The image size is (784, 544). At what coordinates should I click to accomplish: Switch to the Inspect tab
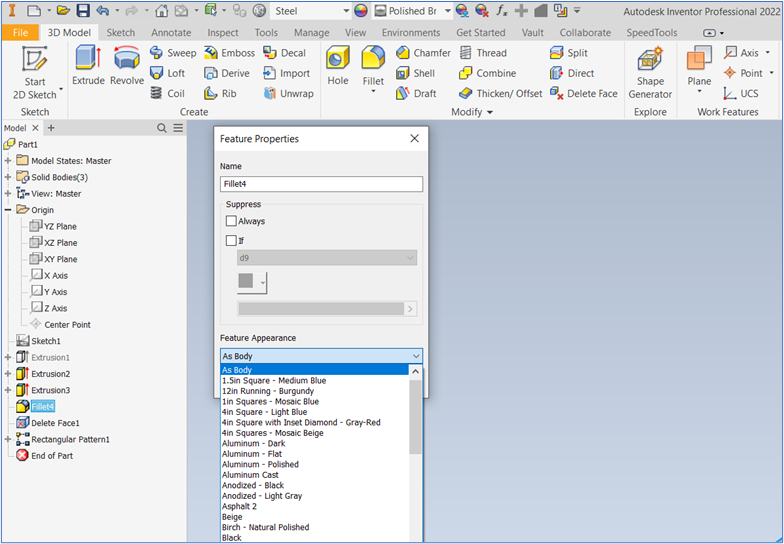(222, 32)
